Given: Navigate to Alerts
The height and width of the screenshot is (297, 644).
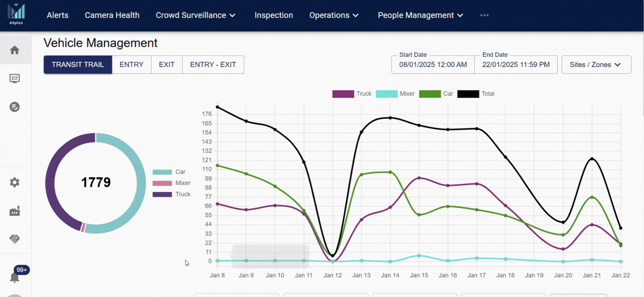Looking at the screenshot, I should (x=58, y=15).
